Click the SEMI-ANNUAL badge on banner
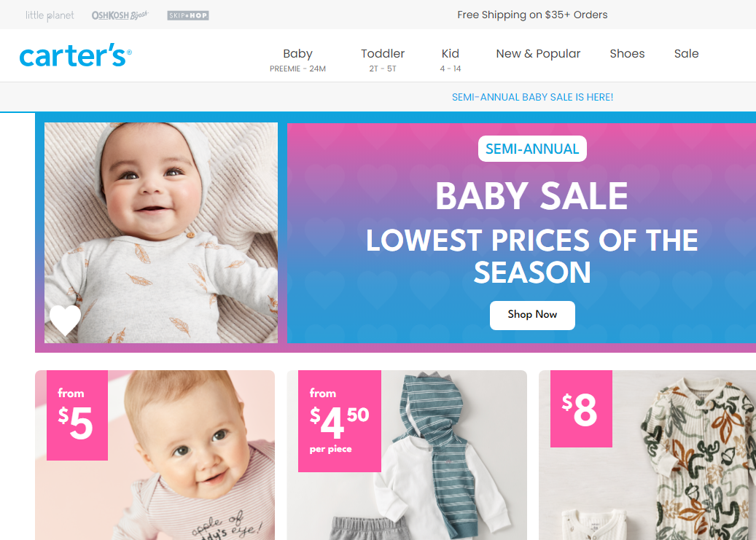The height and width of the screenshot is (540, 756). 532,149
